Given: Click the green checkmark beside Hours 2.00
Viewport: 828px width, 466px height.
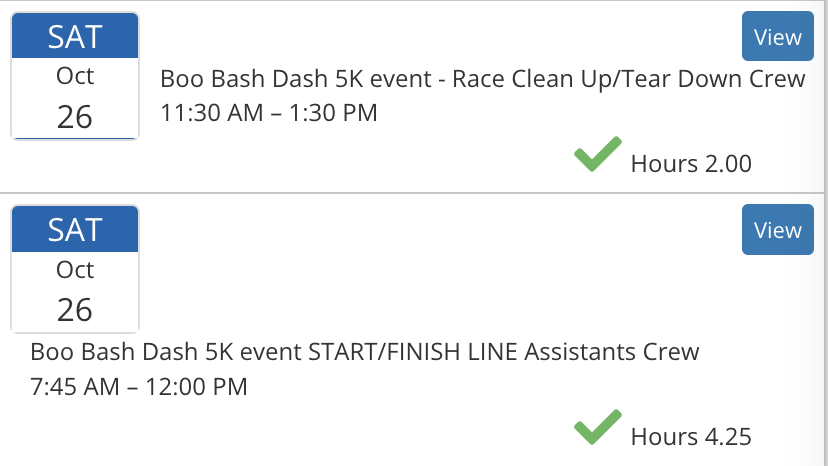Looking at the screenshot, I should pos(597,157).
